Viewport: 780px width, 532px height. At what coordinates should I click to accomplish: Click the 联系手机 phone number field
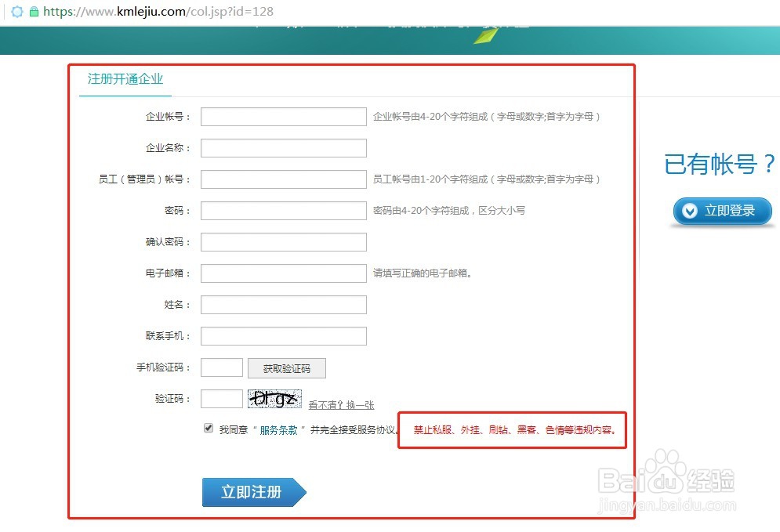283,335
